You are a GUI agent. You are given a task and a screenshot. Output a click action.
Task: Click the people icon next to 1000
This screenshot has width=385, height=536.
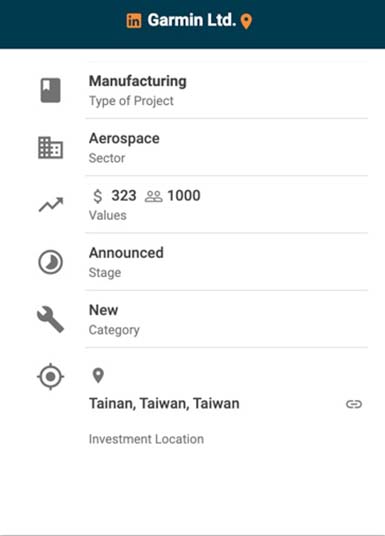click(154, 196)
